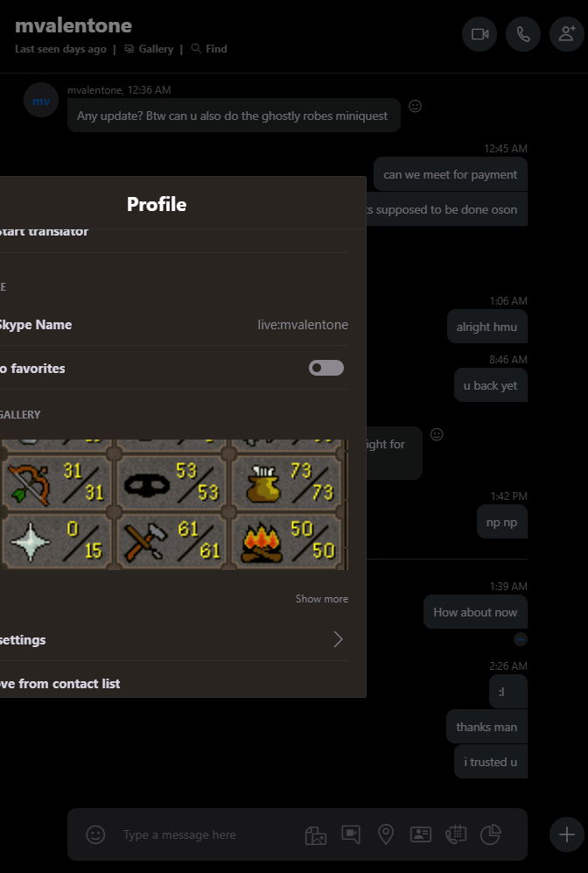Click the share contact card icon
The height and width of the screenshot is (873, 588).
pyautogui.click(x=421, y=834)
